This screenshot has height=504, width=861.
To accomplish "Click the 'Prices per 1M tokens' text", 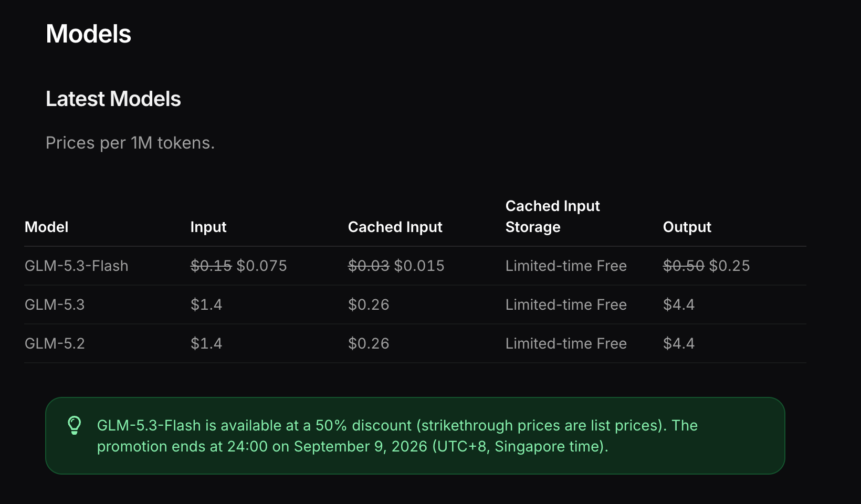I will click(130, 143).
